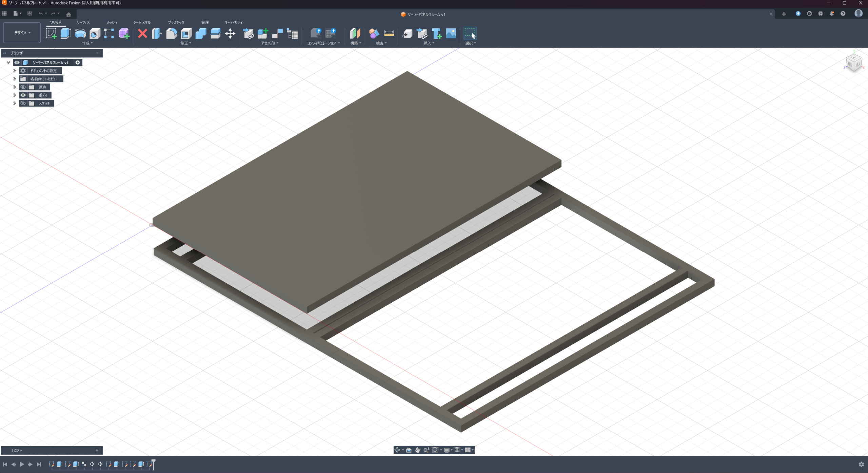
Task: Switch to the サーフェス tab
Action: click(x=83, y=23)
